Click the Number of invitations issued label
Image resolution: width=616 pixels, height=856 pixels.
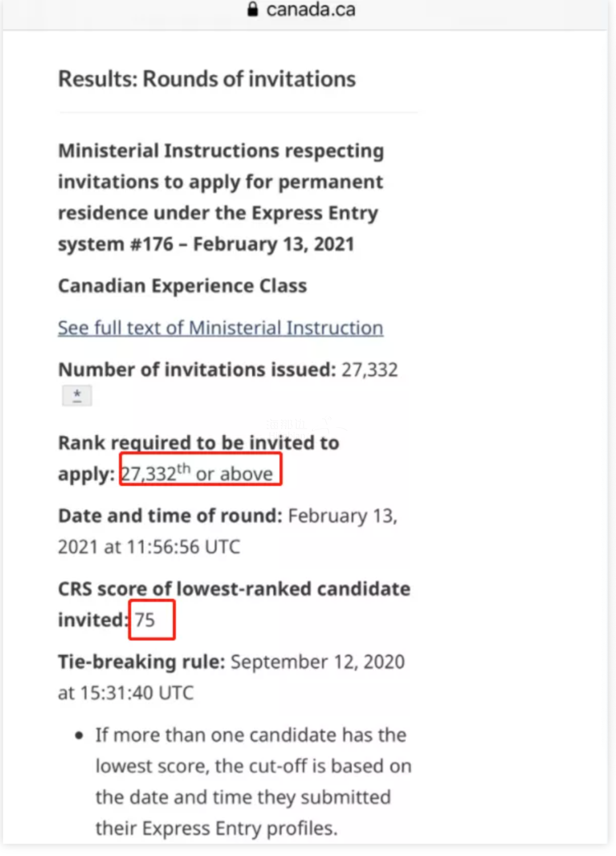(x=197, y=370)
